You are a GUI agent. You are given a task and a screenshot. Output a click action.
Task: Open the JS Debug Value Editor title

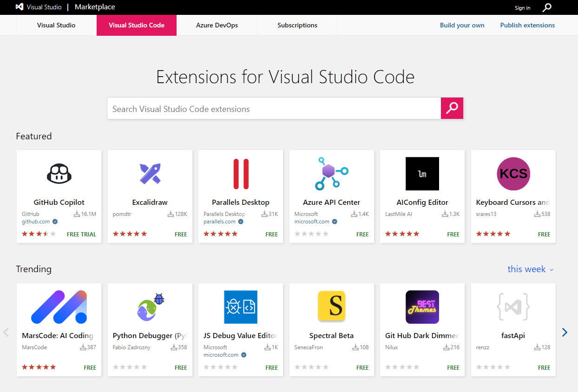coord(241,335)
